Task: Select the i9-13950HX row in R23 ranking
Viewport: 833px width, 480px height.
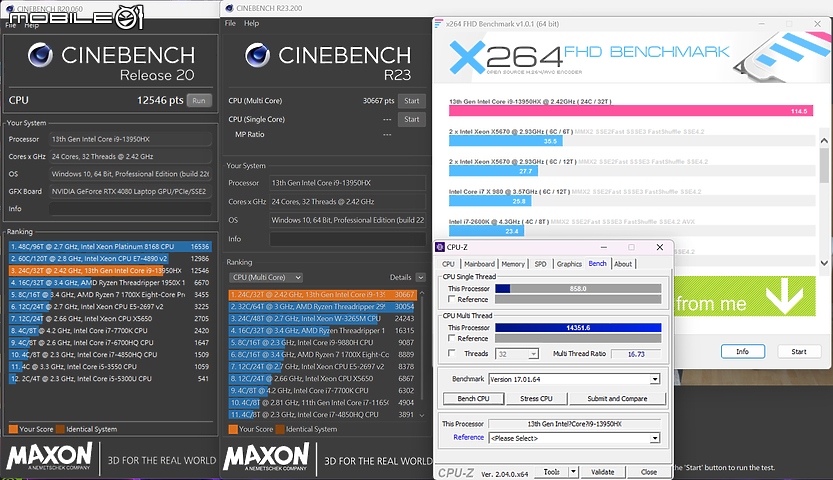Action: coord(322,294)
